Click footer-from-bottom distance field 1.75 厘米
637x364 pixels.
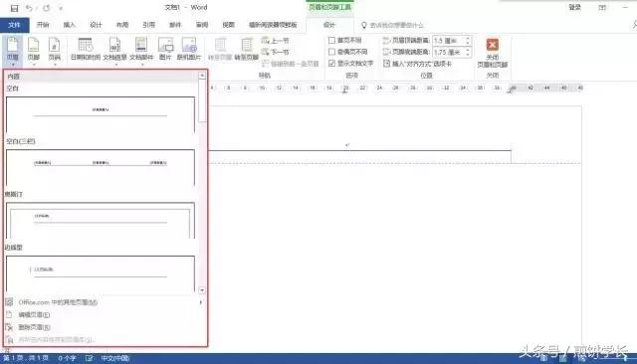click(448, 53)
